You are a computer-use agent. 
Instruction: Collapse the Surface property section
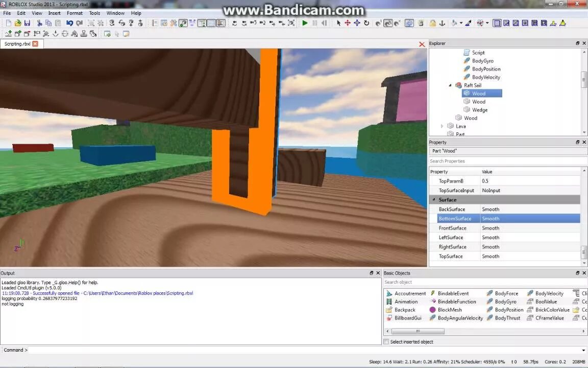click(434, 200)
